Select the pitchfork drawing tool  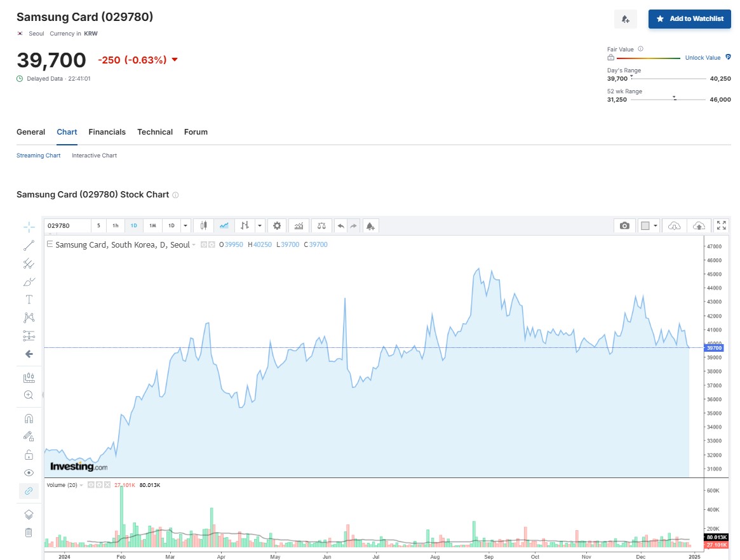pos(29,263)
